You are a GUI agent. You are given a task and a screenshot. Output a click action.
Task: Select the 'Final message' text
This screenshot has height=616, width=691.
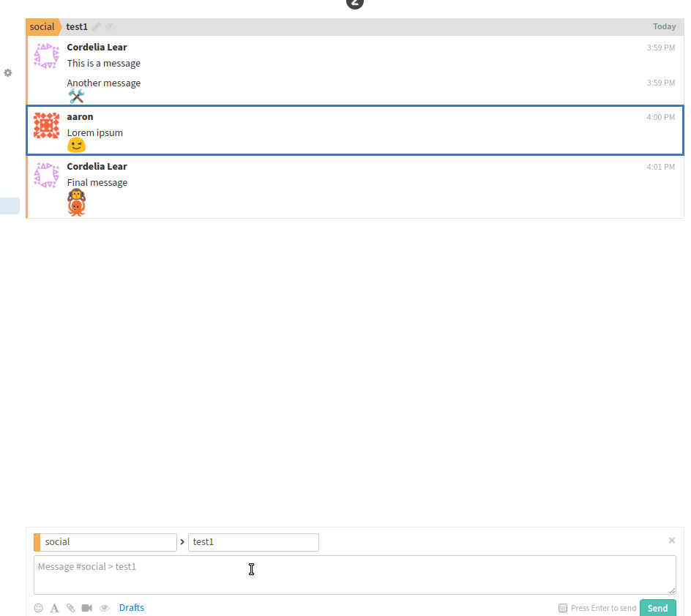point(97,183)
